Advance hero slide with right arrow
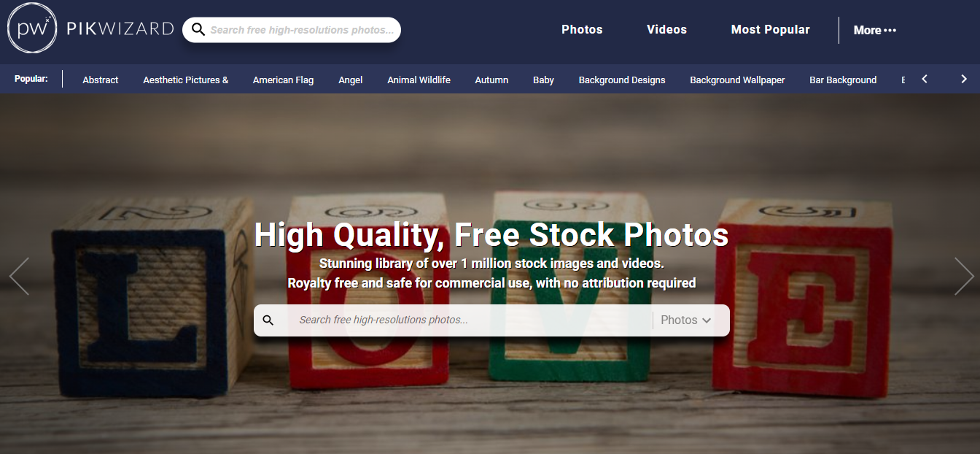The width and height of the screenshot is (980, 454). coord(964,276)
